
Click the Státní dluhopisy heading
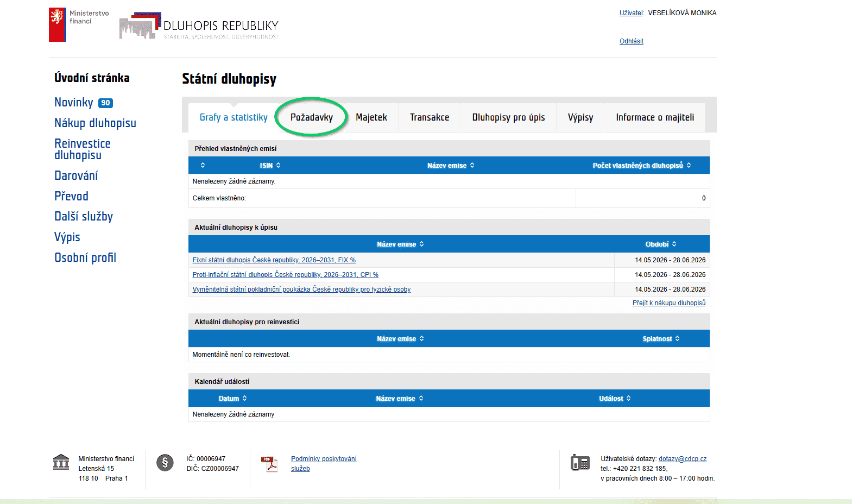[x=229, y=79]
